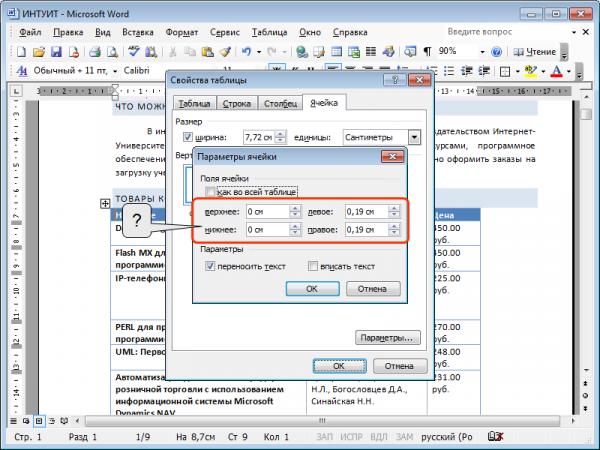Click the width field showing 7,72 см
Screen dimensions: 600x450
tap(259, 137)
